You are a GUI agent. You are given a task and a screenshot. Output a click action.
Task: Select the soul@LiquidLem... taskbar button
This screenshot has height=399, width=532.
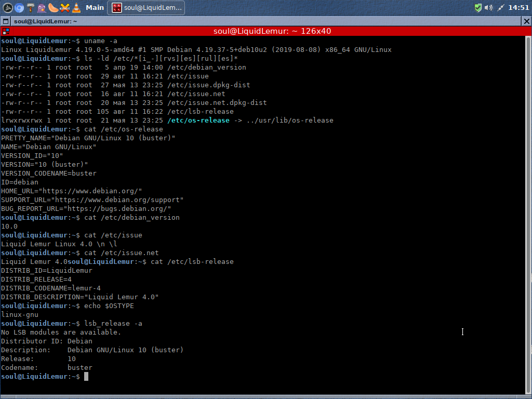pos(146,7)
